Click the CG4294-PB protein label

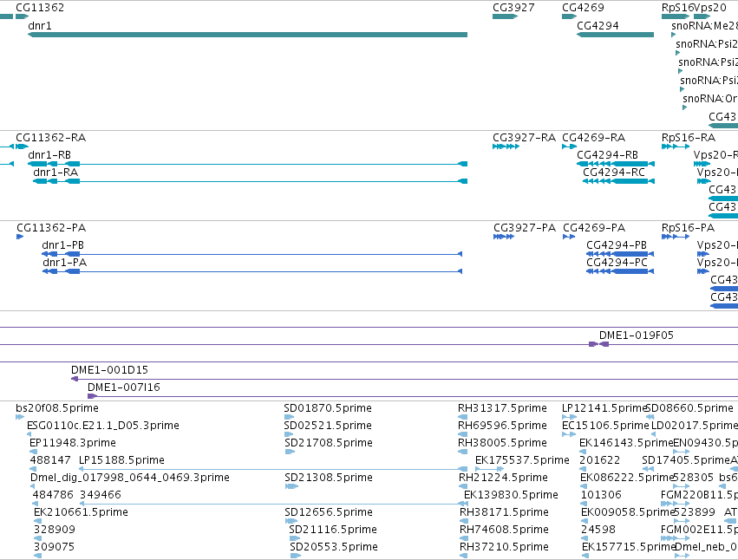(617, 245)
